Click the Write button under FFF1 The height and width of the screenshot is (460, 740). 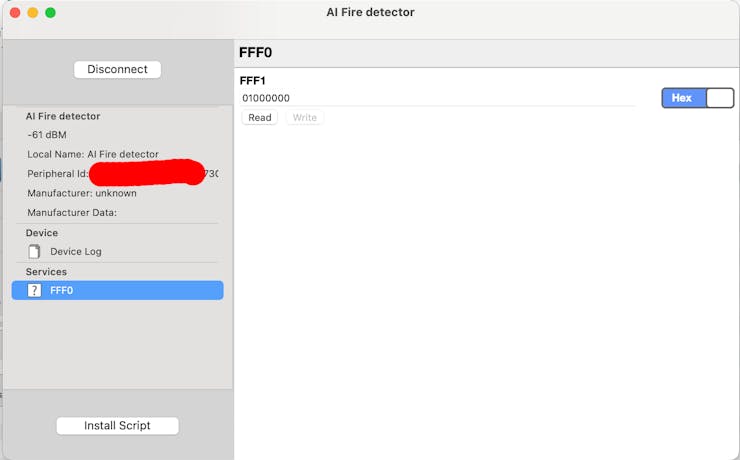(305, 118)
